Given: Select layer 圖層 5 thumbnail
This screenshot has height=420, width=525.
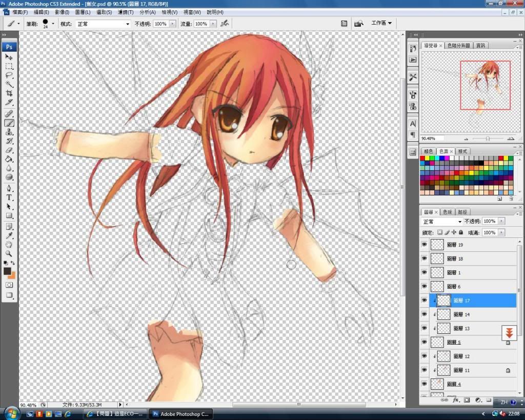Looking at the screenshot, I should 437,342.
